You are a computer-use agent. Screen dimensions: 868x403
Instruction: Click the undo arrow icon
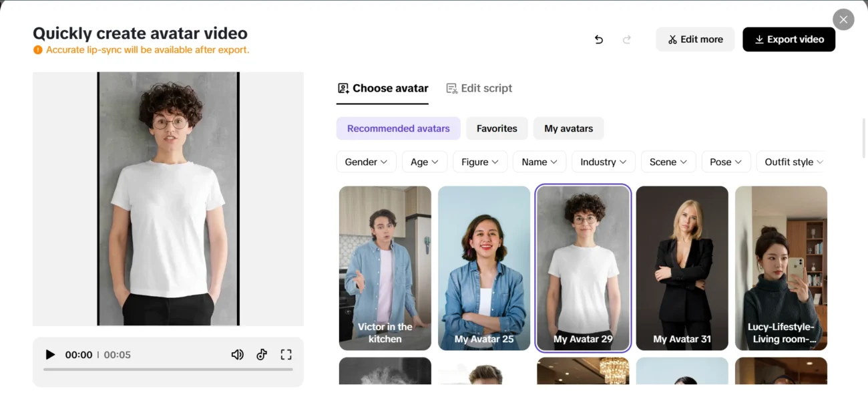pyautogui.click(x=599, y=39)
